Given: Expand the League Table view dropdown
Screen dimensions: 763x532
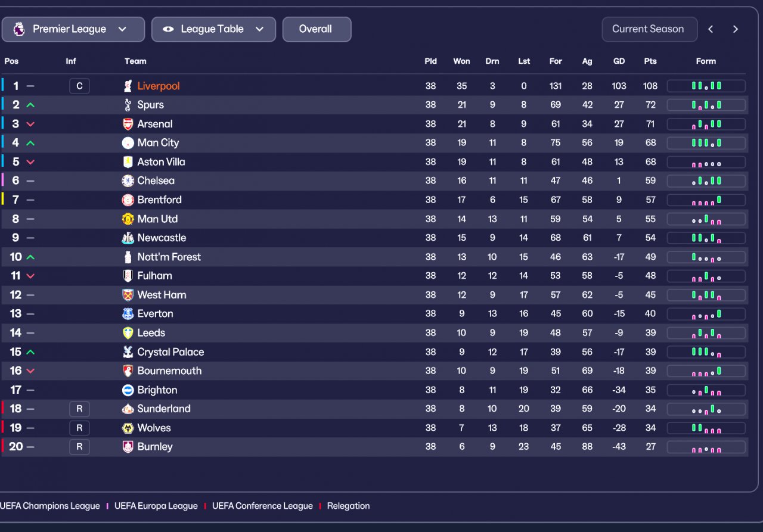Looking at the screenshot, I should (x=213, y=29).
